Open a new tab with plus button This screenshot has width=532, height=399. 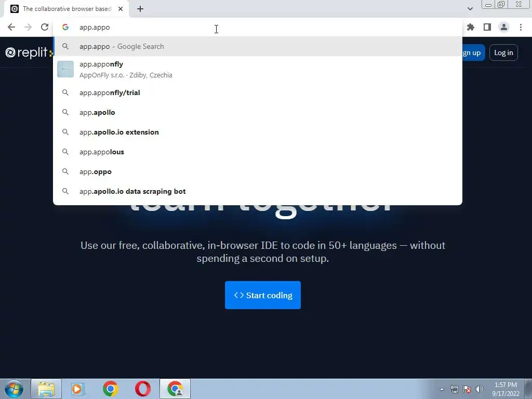tap(140, 9)
